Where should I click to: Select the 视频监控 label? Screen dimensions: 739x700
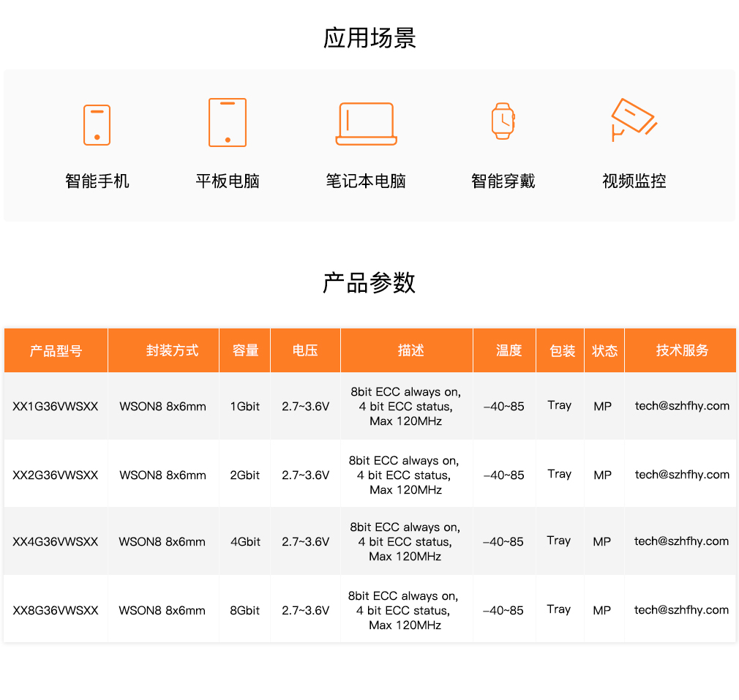coord(634,181)
